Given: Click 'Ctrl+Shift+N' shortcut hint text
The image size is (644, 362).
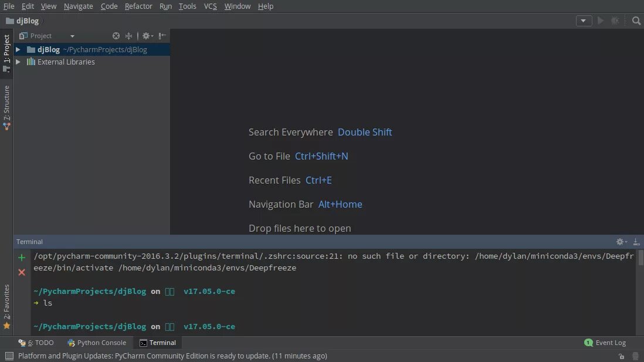Looking at the screenshot, I should pyautogui.click(x=321, y=156).
